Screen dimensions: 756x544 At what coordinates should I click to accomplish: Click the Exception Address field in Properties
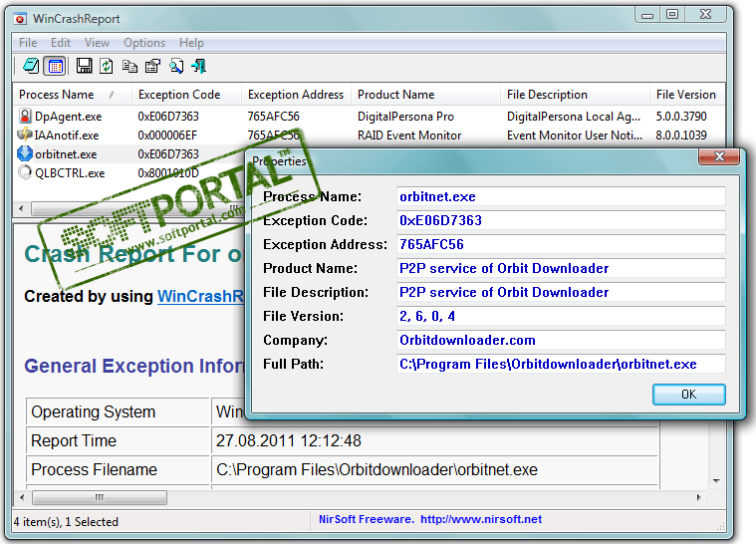click(561, 244)
